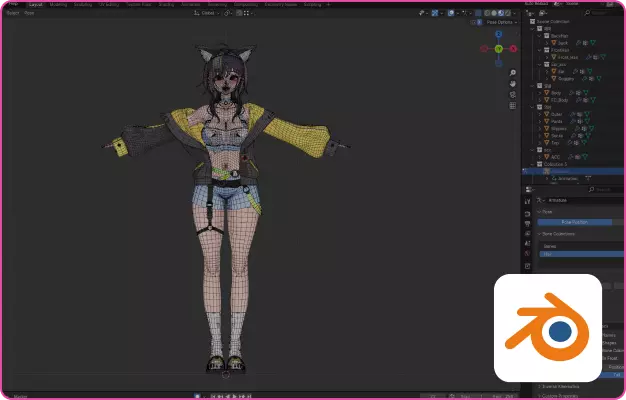Collapse Collection 5 in the outliner
626x400 pixels.
coord(533,164)
